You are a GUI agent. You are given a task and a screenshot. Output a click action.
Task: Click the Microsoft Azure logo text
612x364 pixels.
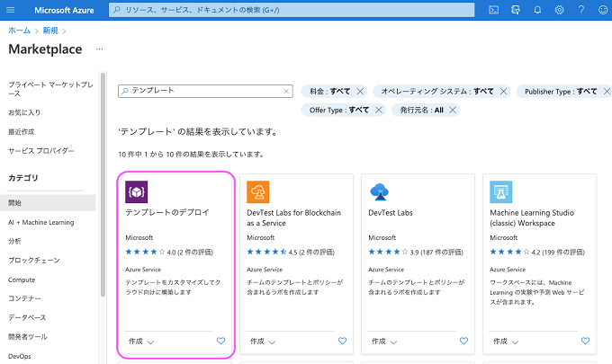coord(64,10)
